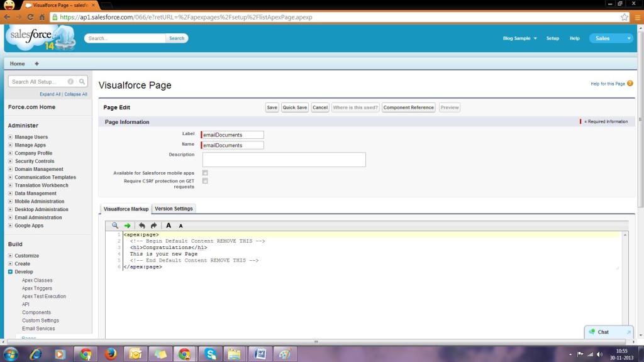This screenshot has width=644, height=362.
Task: Bookmark this page with star icon
Action: (625, 17)
